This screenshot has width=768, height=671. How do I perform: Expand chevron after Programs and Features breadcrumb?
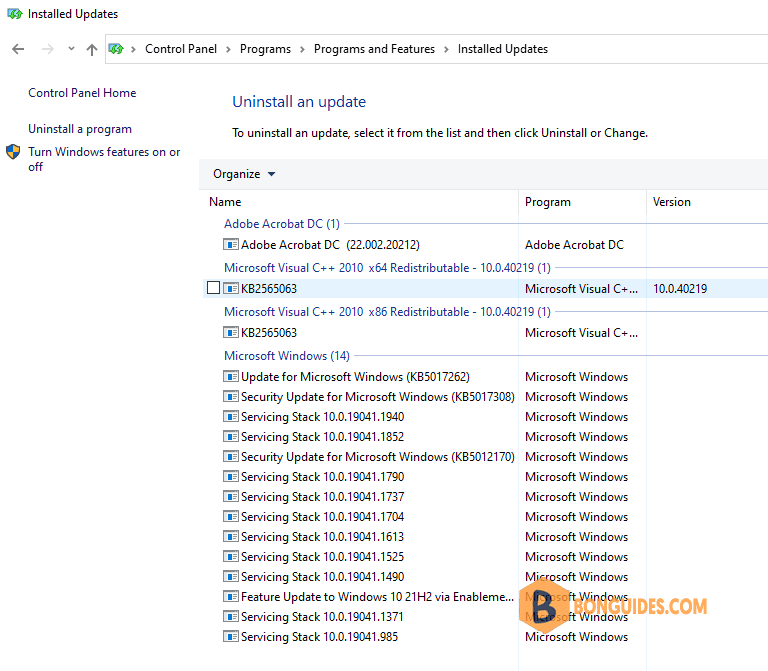click(446, 49)
